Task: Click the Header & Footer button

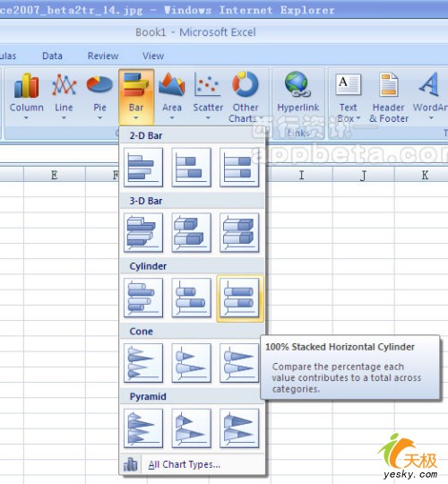Action: pos(389,96)
